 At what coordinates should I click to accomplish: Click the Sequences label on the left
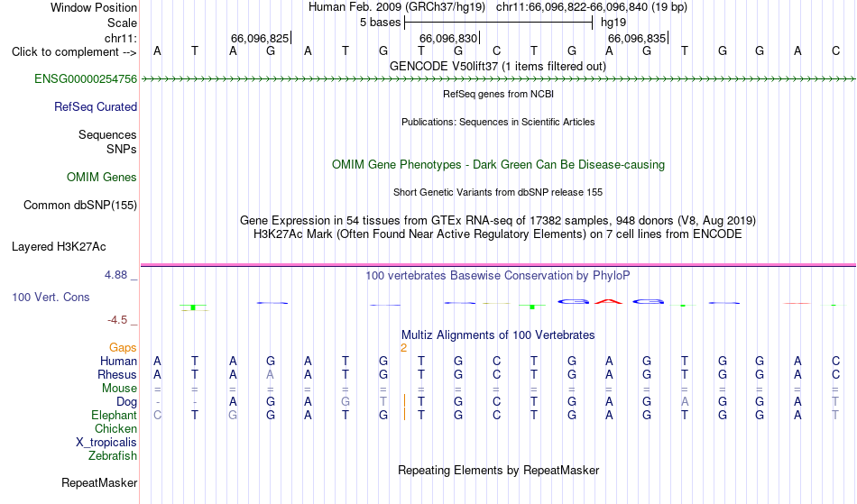tap(107, 134)
